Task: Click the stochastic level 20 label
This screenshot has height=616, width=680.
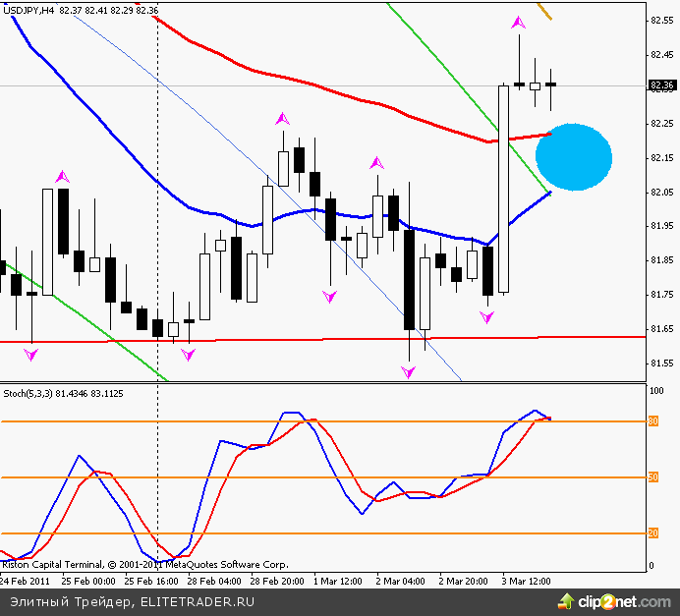Action: [652, 533]
